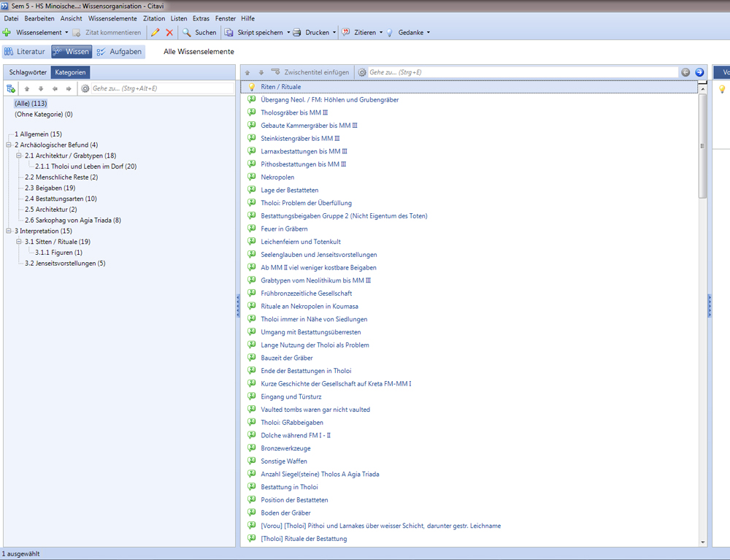Click quote icon beside Nekropolen
This screenshot has height=560, width=730.
[x=252, y=177]
